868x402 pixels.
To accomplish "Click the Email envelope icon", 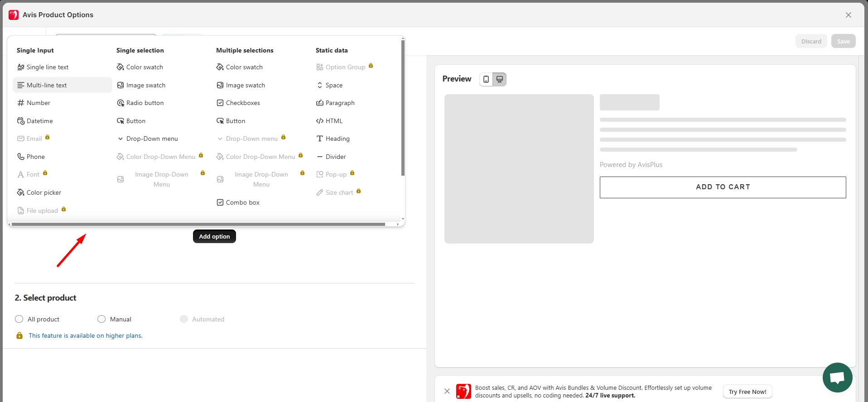I will tap(21, 139).
